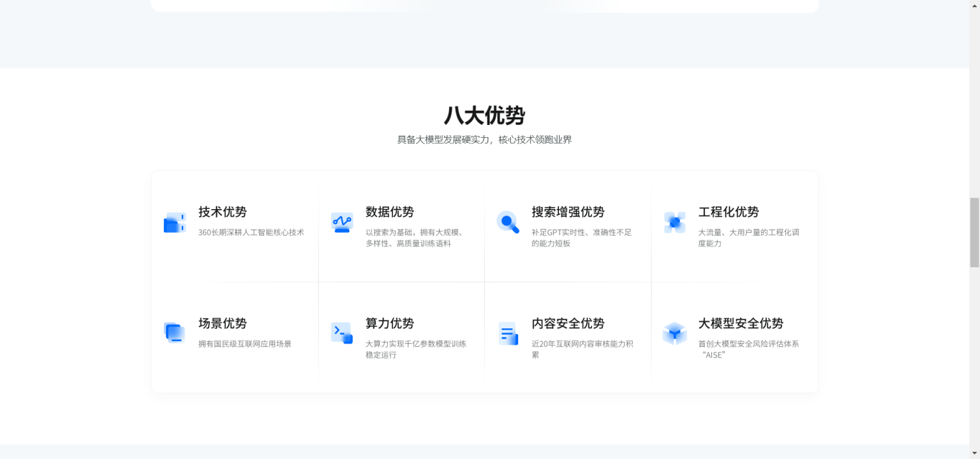Select the 数据优势 heading

[390, 212]
